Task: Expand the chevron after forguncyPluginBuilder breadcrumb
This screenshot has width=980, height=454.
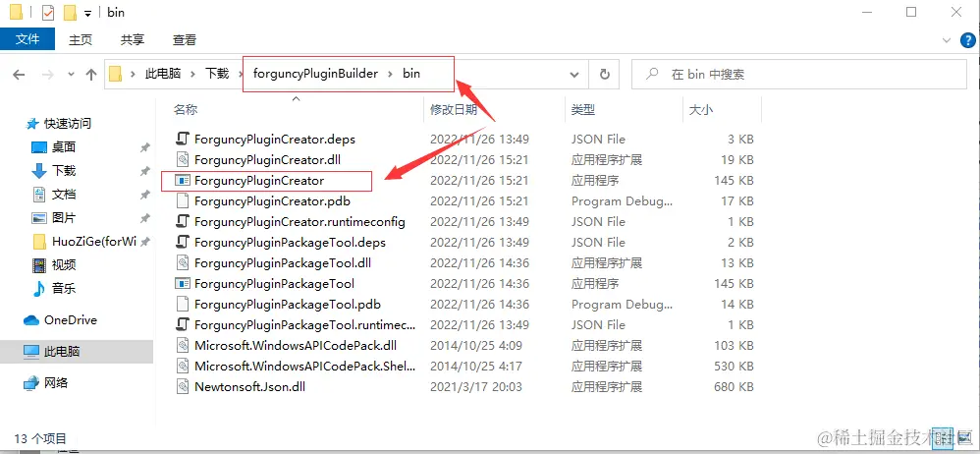Action: [x=390, y=74]
